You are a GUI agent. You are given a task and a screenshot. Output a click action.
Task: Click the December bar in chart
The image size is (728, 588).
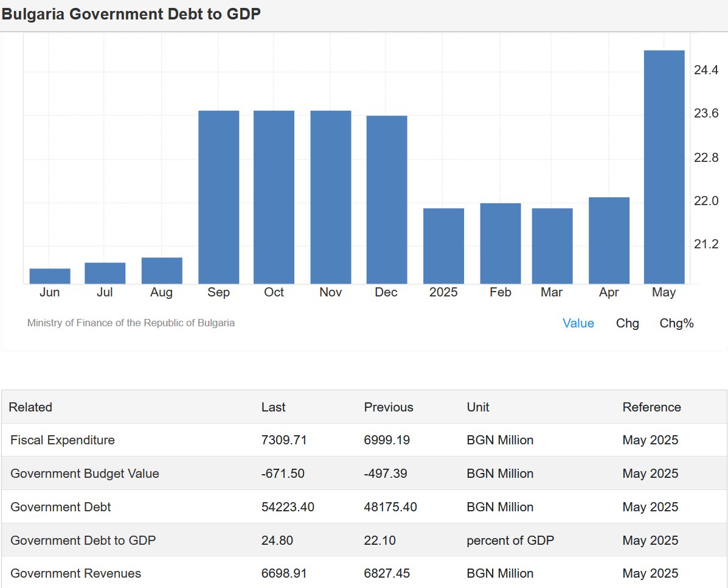click(386, 200)
